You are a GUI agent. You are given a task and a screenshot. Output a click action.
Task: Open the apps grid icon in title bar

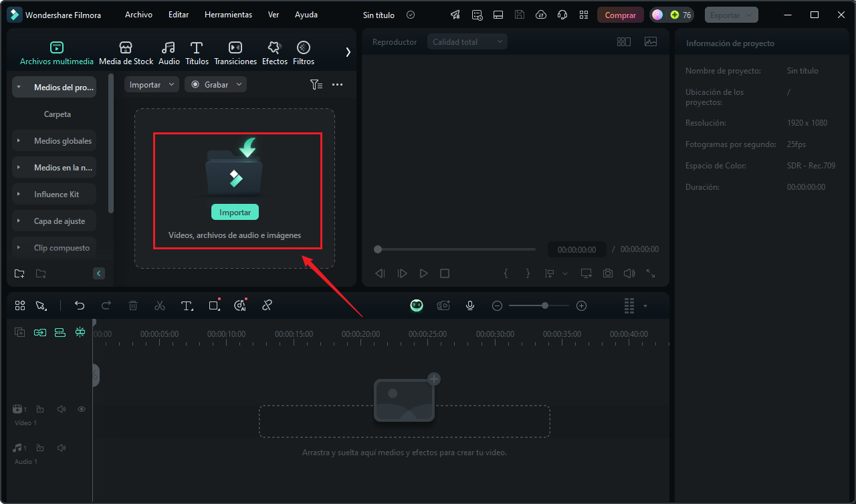[x=584, y=15]
